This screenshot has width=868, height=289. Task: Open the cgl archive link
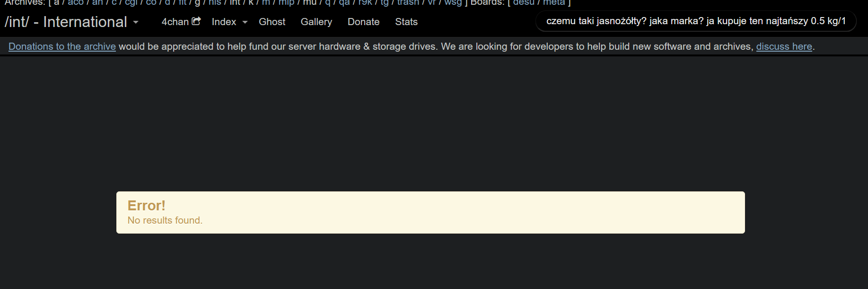(131, 2)
